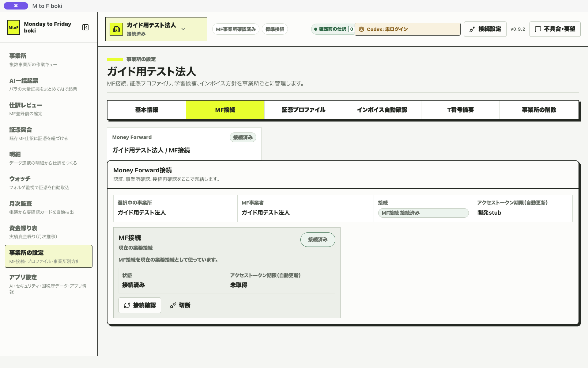Go to 月次監査 in the sidebar
Viewport: 588px width, 368px height.
tap(49, 208)
